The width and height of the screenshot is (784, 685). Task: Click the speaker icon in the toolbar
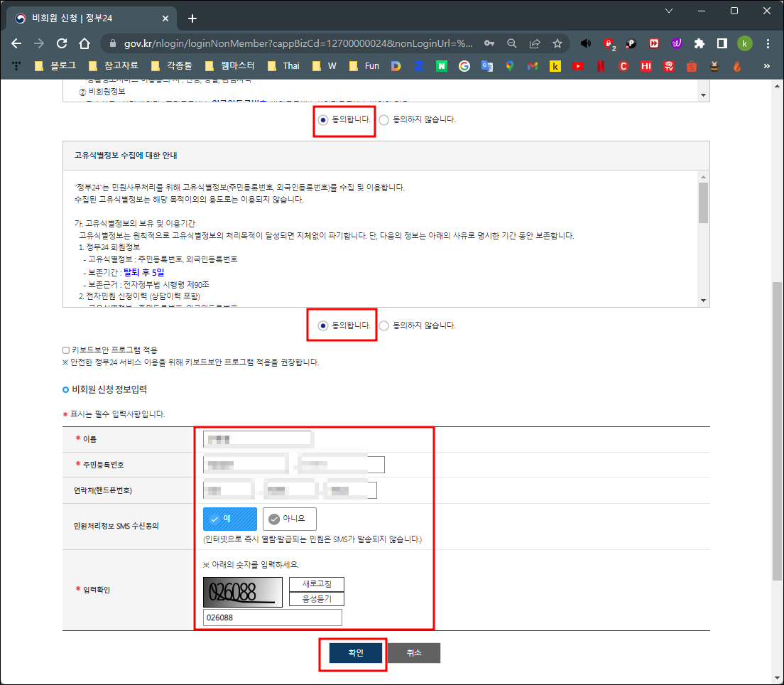tap(585, 43)
